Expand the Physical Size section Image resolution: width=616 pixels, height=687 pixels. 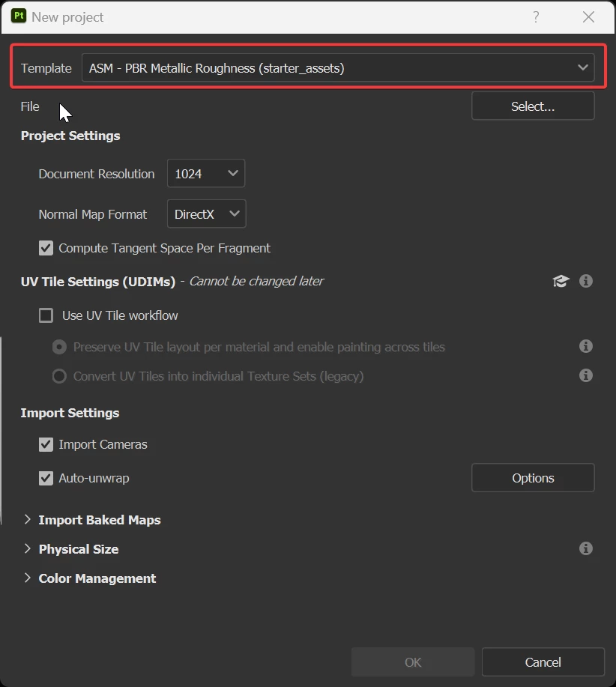pyautogui.click(x=28, y=548)
